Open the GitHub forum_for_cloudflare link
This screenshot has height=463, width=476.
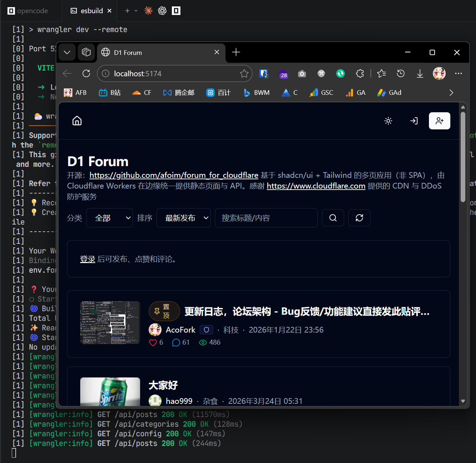[x=174, y=175]
